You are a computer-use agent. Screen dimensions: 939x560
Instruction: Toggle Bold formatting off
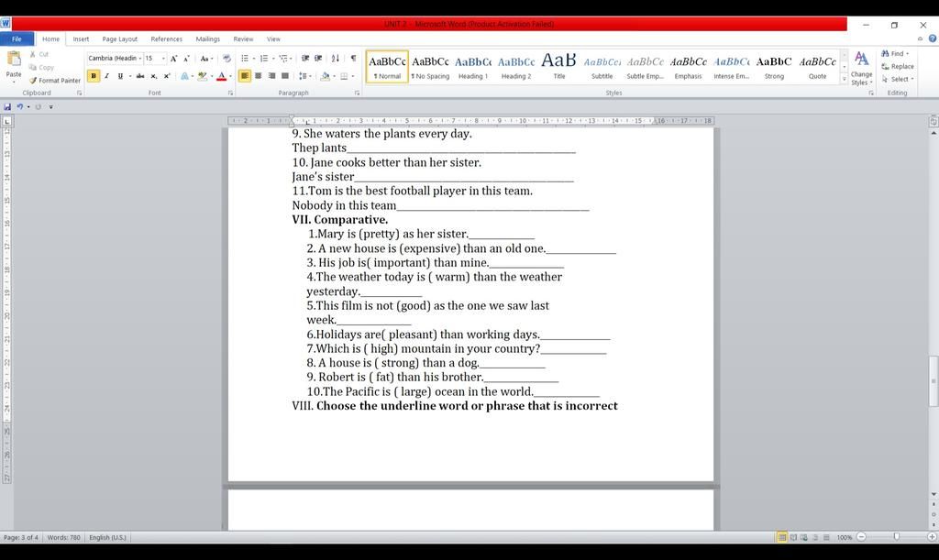click(x=94, y=76)
